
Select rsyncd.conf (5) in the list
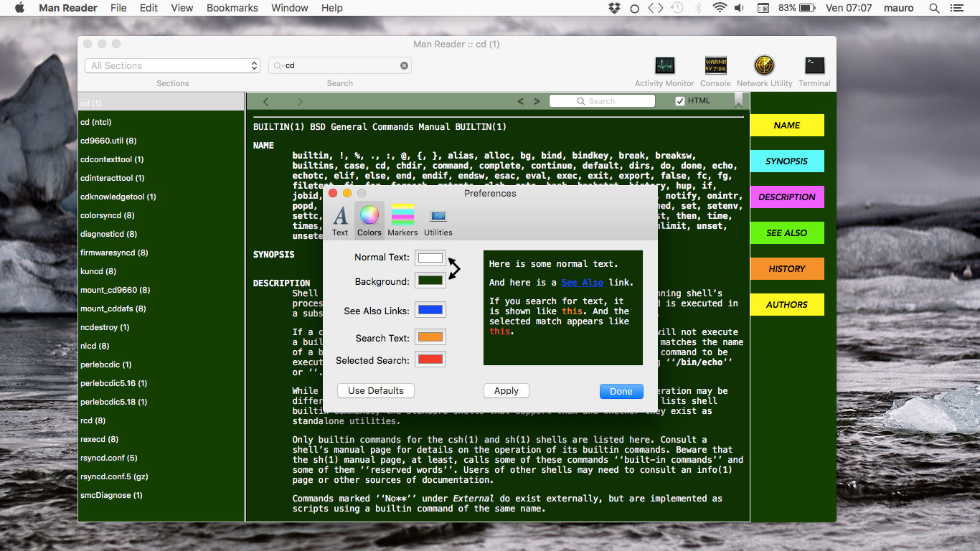pos(161,458)
